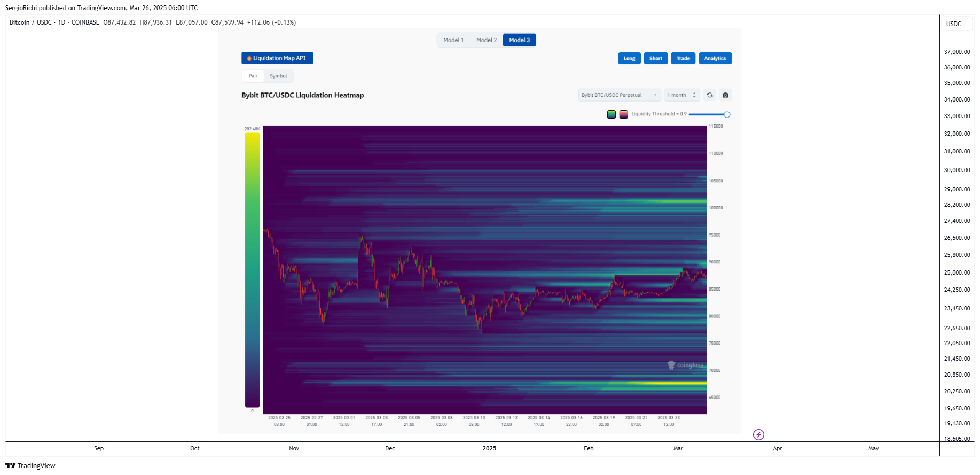This screenshot has height=475, width=980.
Task: Click the Mar label on time axis
Action: click(x=678, y=448)
